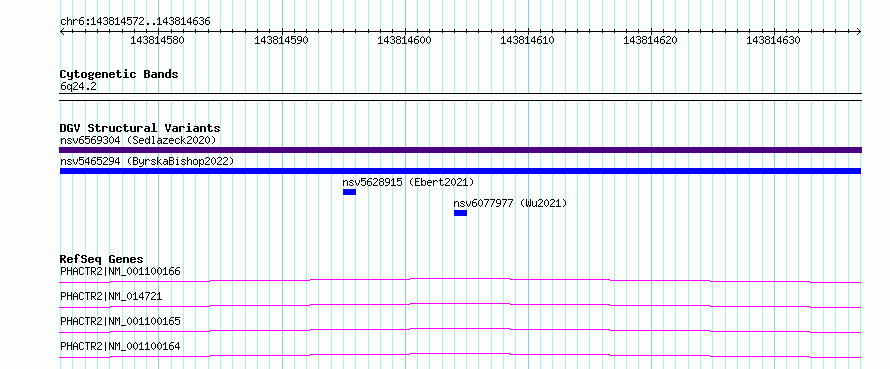Click ruler position label 143814580
890x369 pixels.
(x=157, y=40)
